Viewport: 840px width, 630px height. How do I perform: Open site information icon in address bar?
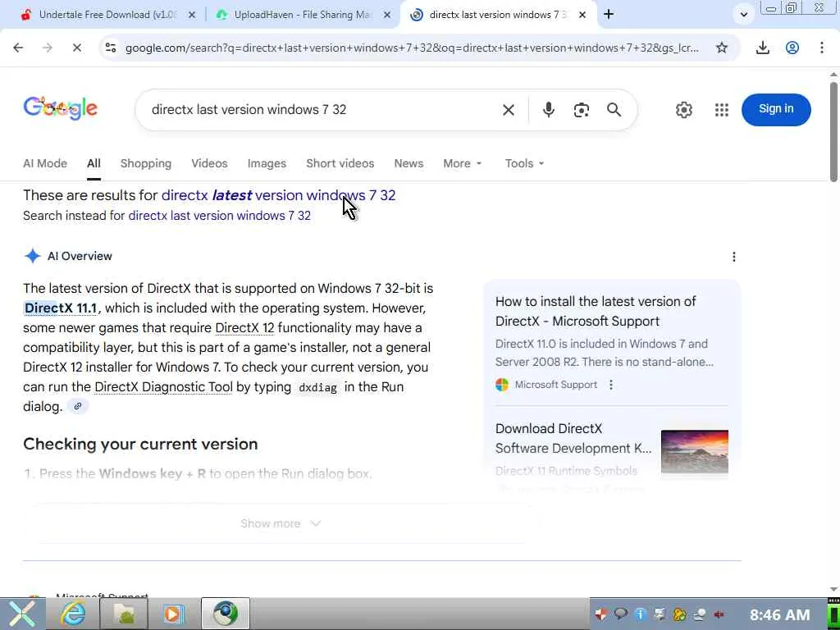pyautogui.click(x=111, y=48)
